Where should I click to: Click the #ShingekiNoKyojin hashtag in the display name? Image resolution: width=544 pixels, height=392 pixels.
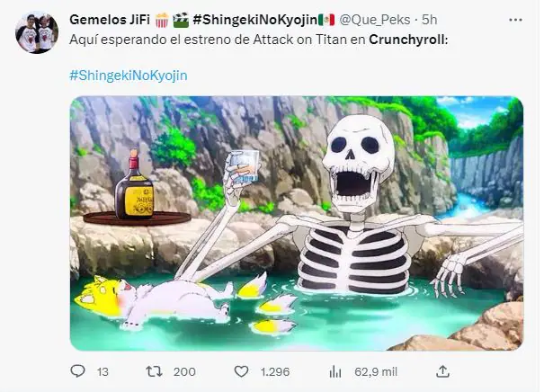click(x=254, y=21)
